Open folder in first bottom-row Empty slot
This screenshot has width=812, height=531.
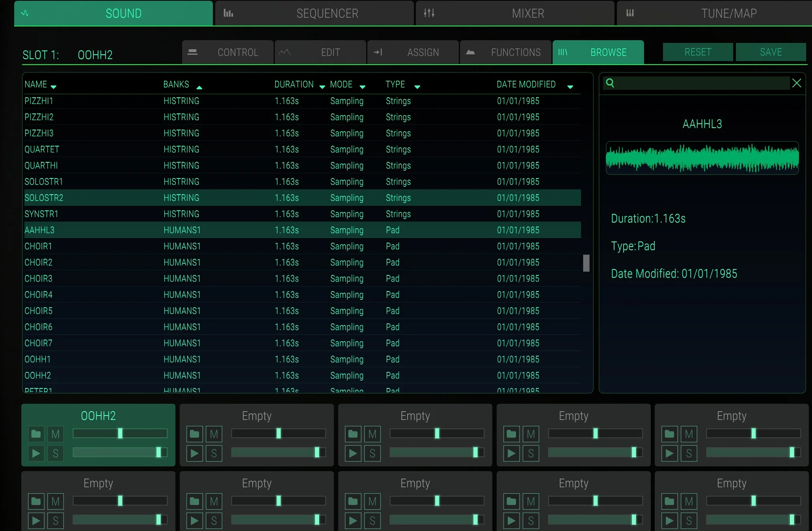[x=36, y=501]
